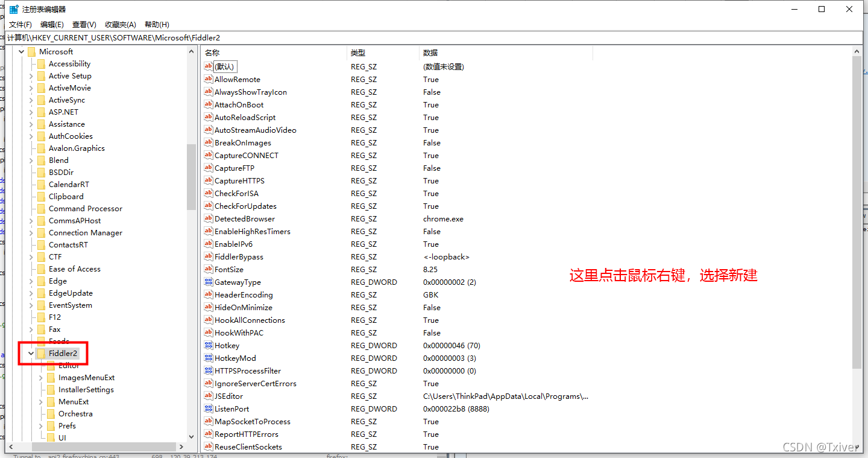868x458 pixels.
Task: Expand the ImagesMenuExt subkey
Action: coord(41,377)
